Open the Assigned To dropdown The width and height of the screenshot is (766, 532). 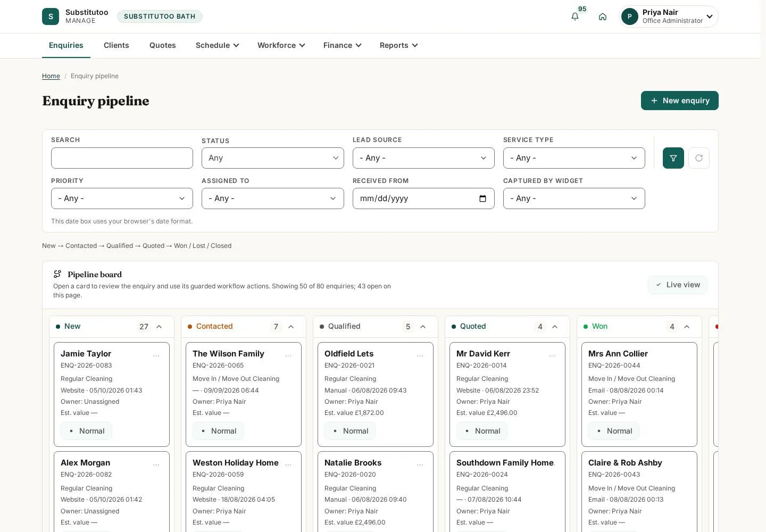coord(273,198)
